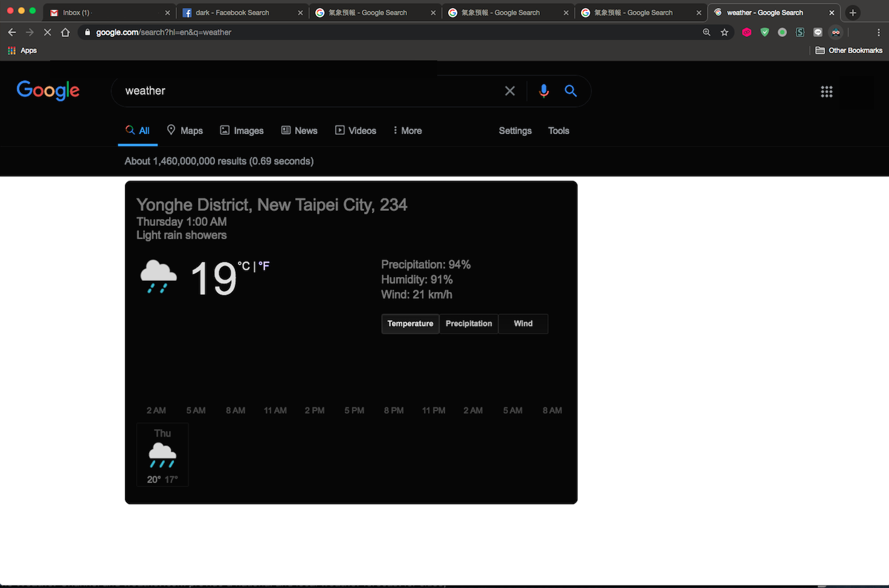Expand Other Bookmarks folder
Screen dimensions: 889x588
pyautogui.click(x=849, y=50)
